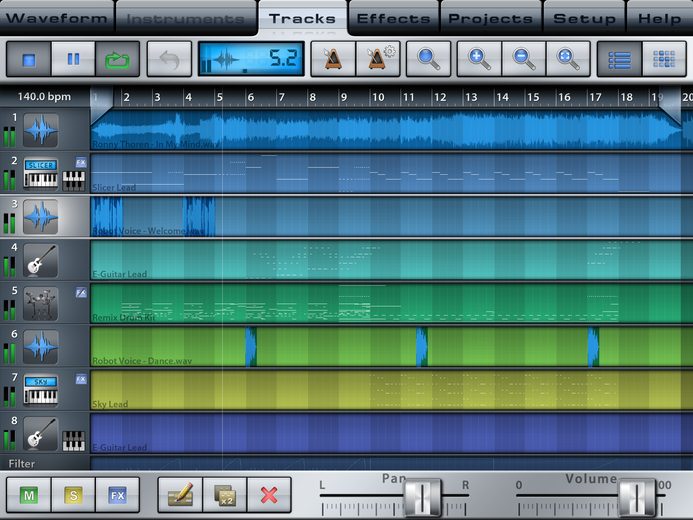The image size is (693, 520).
Task: Select track 4 E-Guitar icon
Action: [41, 260]
